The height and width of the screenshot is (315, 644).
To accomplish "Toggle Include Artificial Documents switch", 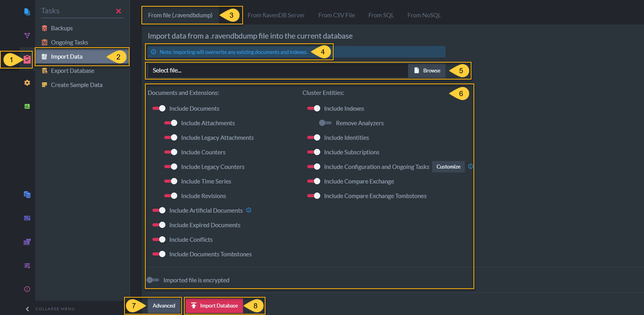I will click(x=159, y=210).
